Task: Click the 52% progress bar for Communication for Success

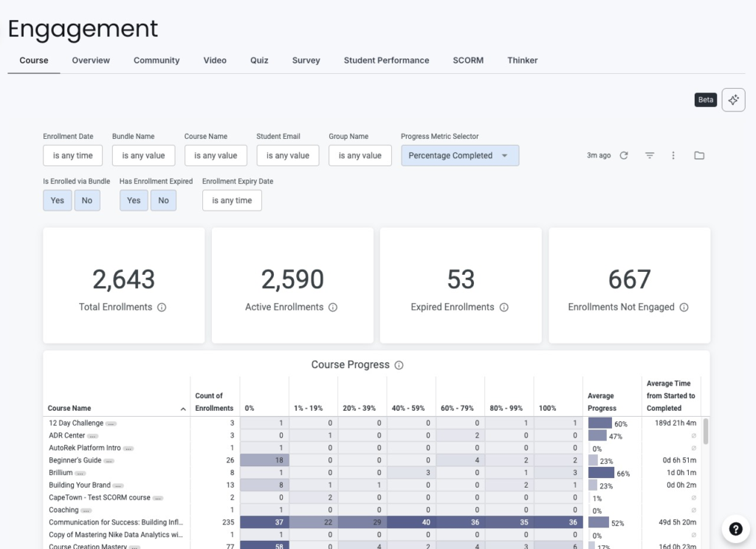Action: (598, 522)
